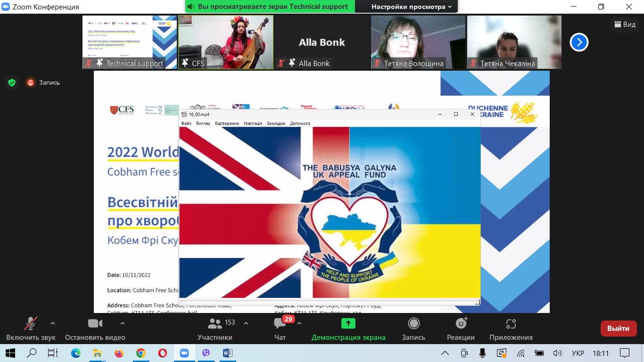644x362 pixels.
Task: Click blue next-page arrow in video strip
Action: point(579,42)
